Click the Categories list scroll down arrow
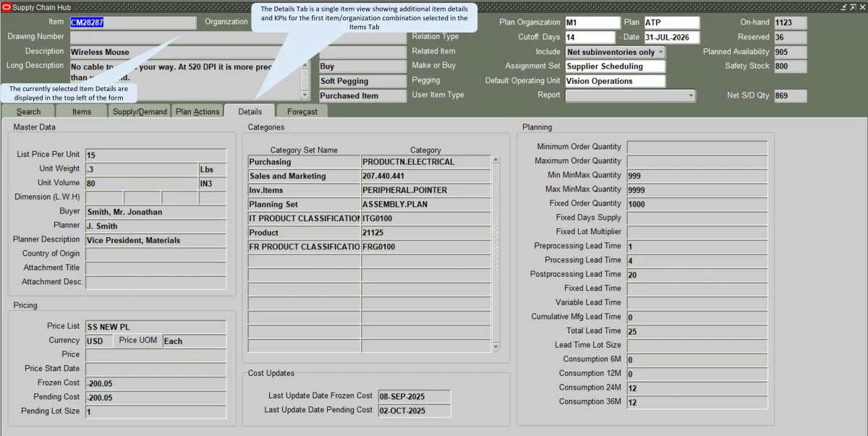 tap(495, 347)
